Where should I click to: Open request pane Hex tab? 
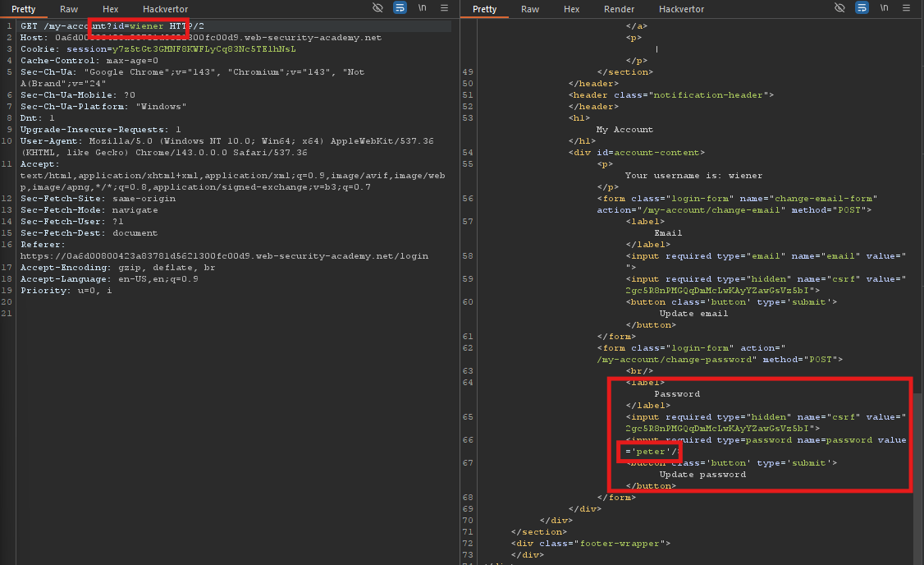coord(110,9)
